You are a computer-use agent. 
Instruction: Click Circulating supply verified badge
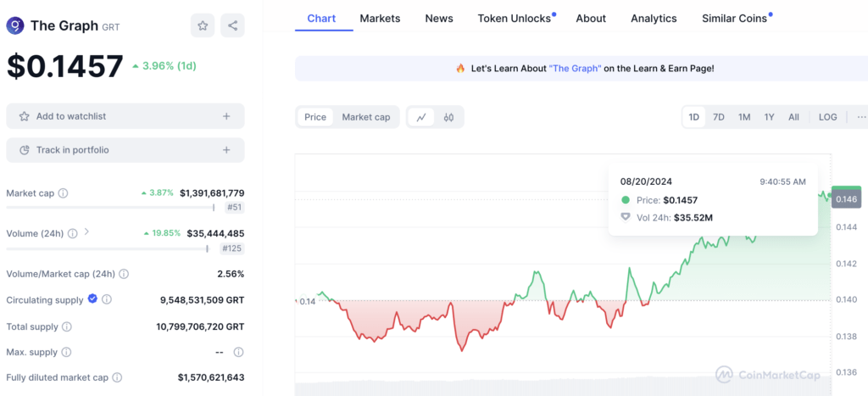pos(92,299)
